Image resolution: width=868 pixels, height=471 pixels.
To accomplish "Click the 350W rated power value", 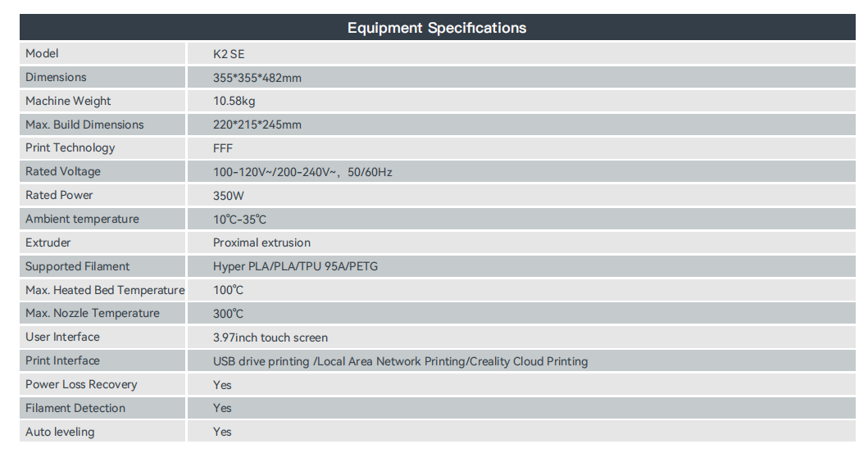I will (229, 196).
